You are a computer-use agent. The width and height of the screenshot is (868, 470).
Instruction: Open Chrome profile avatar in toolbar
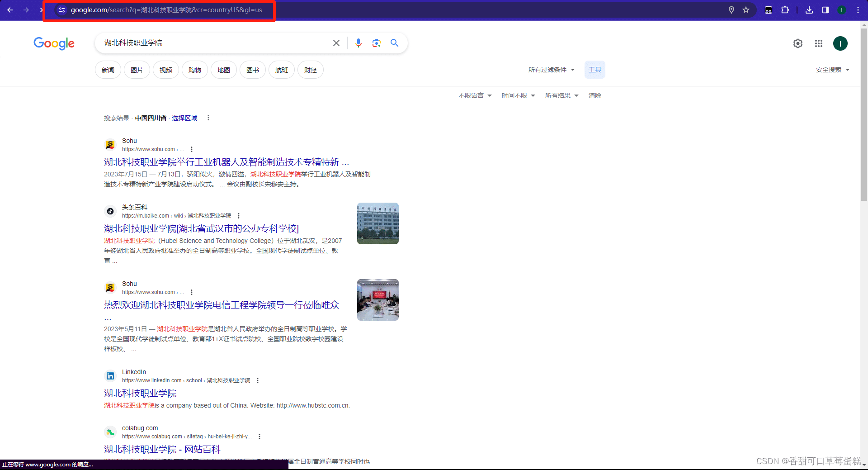click(x=842, y=10)
